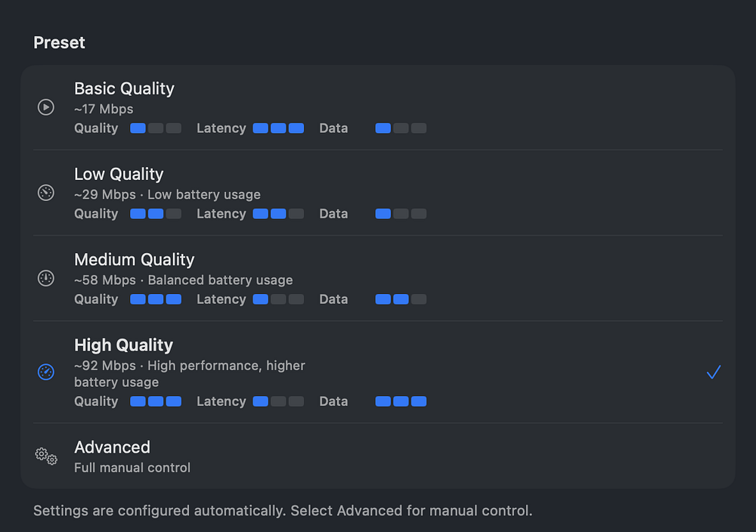Viewport: 756px width, 532px height.
Task: Click the High Quality speedometer icon
Action: [46, 372]
